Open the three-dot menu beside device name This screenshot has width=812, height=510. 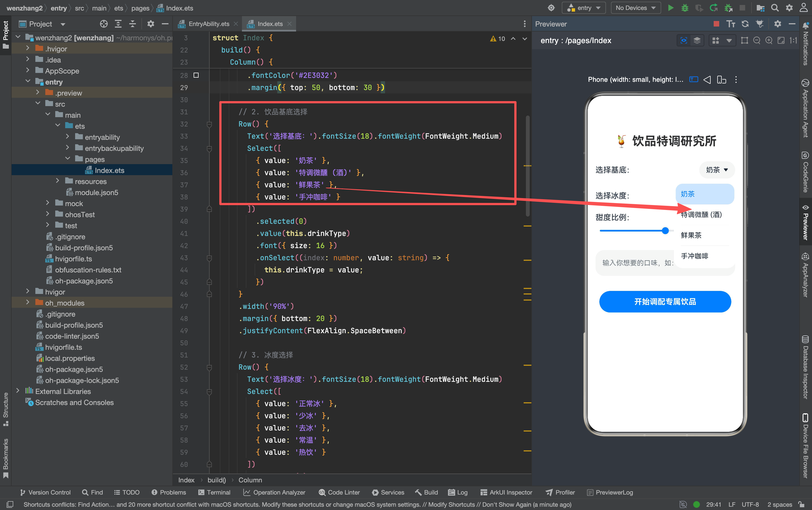[x=736, y=80]
